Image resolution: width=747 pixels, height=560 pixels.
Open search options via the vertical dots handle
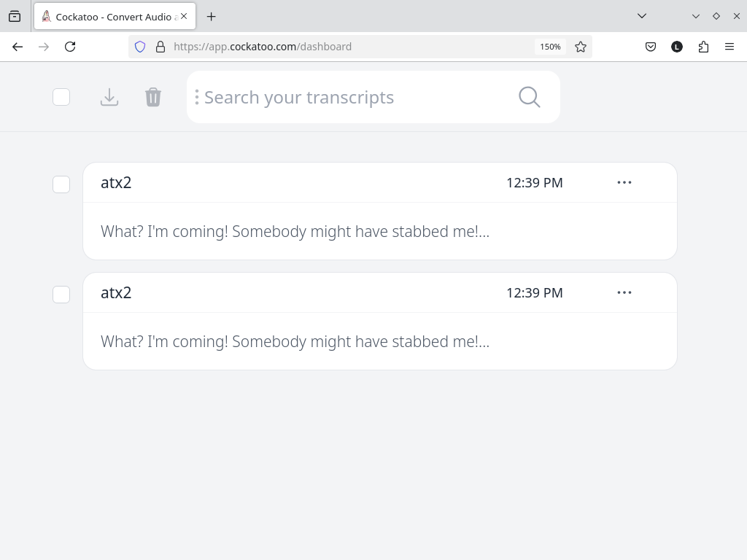click(197, 97)
